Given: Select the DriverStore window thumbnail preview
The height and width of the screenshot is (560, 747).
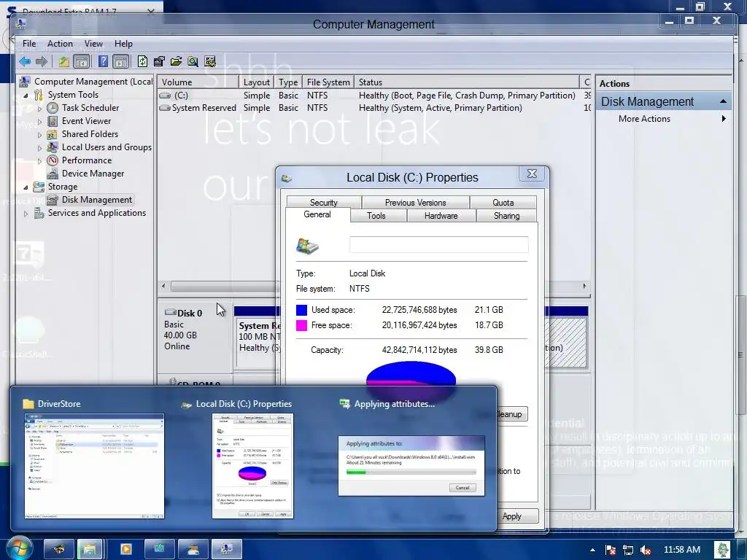Looking at the screenshot, I should pos(94,466).
